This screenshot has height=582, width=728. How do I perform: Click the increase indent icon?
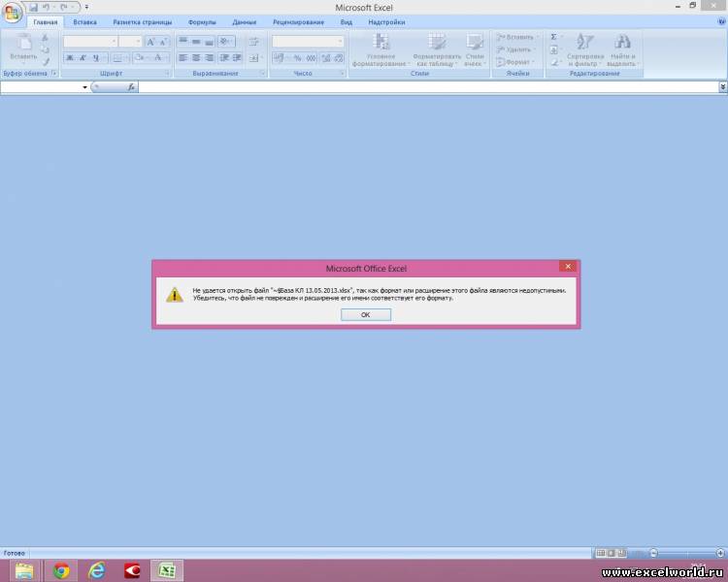click(x=237, y=57)
